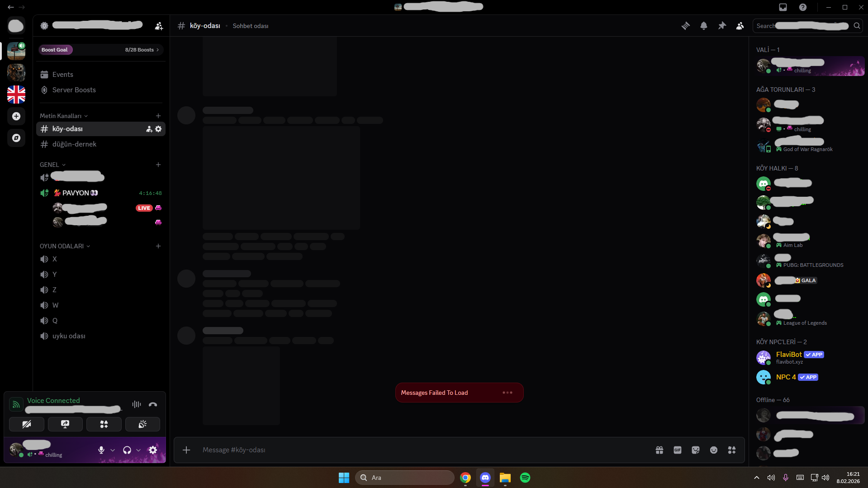Open audio output options chevron

coord(138,450)
